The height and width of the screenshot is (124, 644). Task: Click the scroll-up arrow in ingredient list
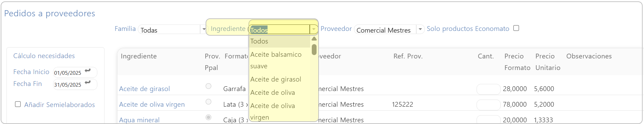coord(314,38)
